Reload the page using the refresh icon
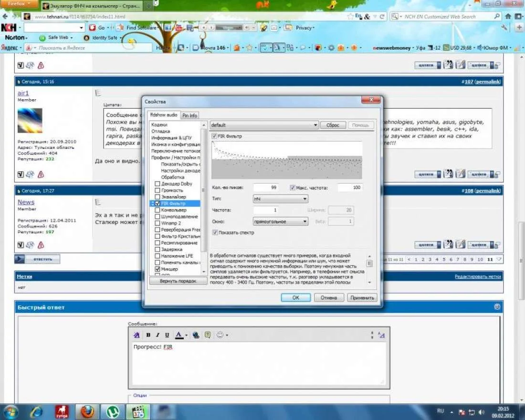This screenshot has height=420, width=525. [x=382, y=16]
